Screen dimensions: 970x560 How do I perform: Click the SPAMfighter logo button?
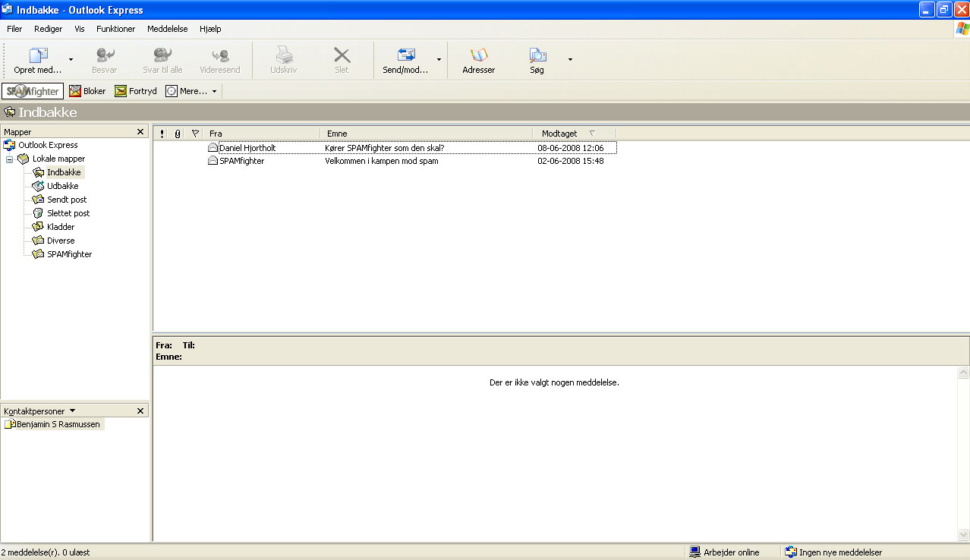(32, 91)
